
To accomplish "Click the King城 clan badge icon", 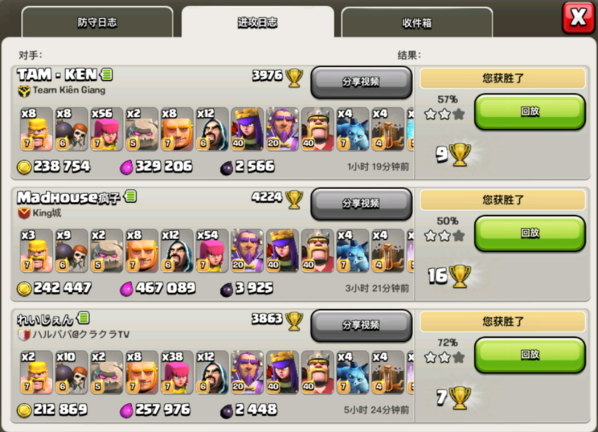I will [24, 213].
